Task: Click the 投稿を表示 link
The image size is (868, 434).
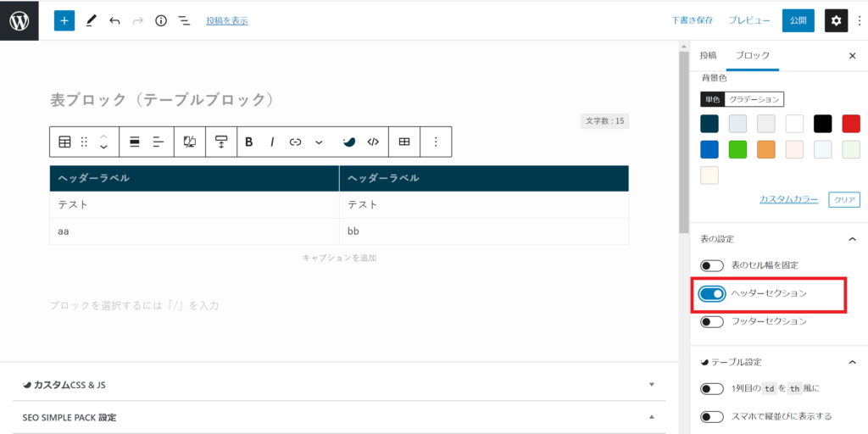Action: coord(227,21)
